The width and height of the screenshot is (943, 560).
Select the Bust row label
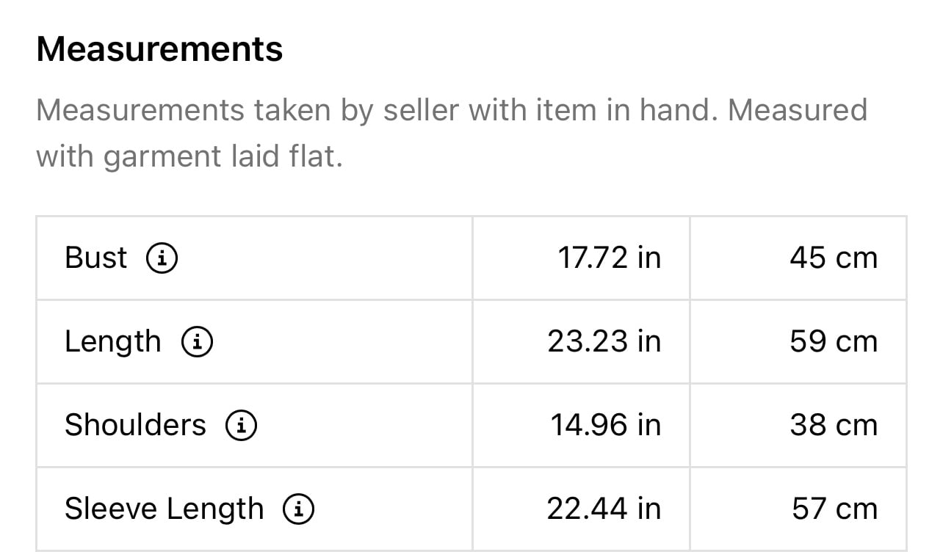pyautogui.click(x=95, y=258)
